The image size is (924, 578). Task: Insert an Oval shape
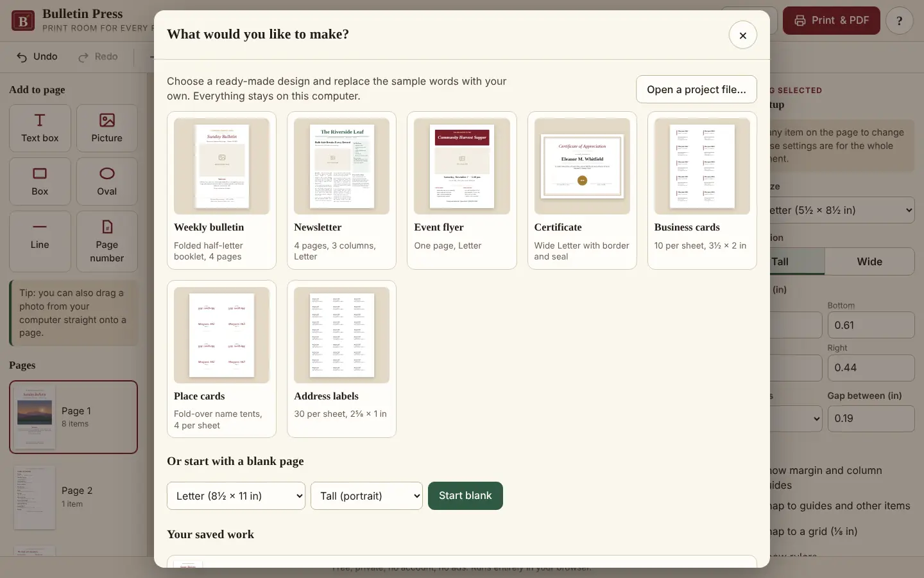pos(107,182)
